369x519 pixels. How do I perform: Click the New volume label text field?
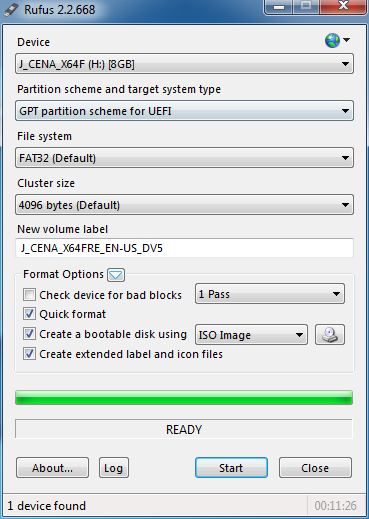click(x=184, y=248)
